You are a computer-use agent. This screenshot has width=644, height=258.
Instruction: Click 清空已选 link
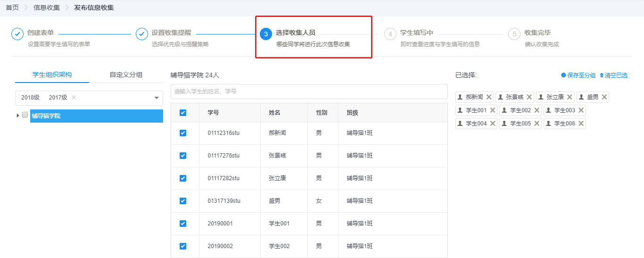click(613, 75)
